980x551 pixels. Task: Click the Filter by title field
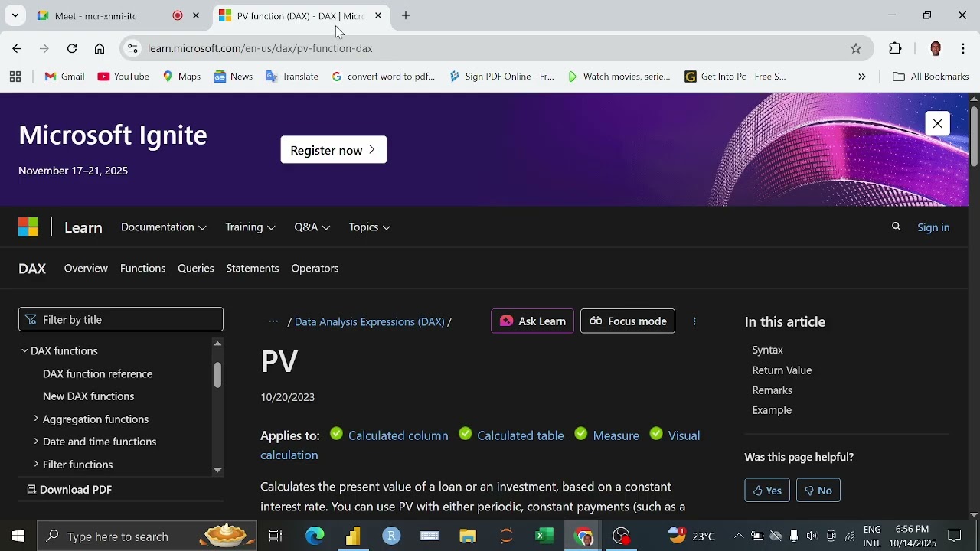tap(121, 320)
